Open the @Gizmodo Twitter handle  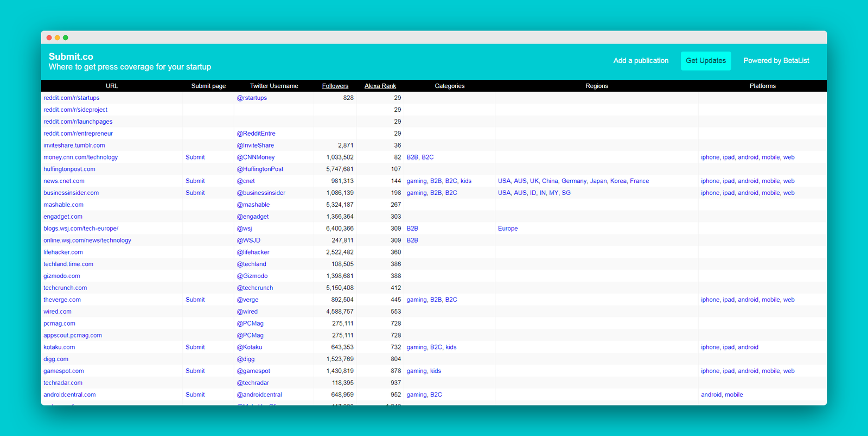point(252,276)
